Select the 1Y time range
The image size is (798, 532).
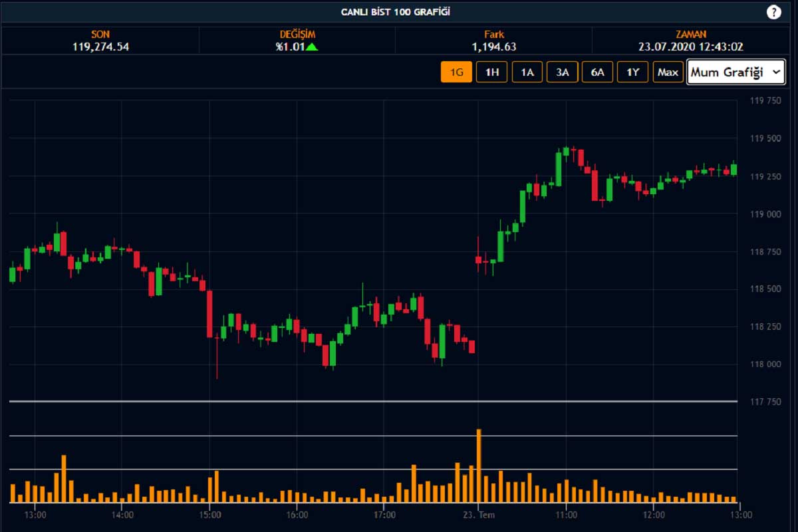(633, 72)
